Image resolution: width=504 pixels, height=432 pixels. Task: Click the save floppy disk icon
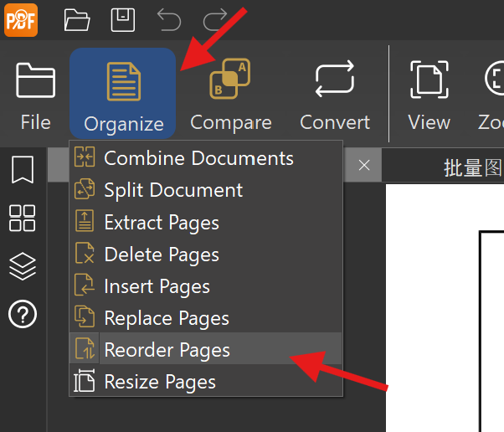pos(123,20)
